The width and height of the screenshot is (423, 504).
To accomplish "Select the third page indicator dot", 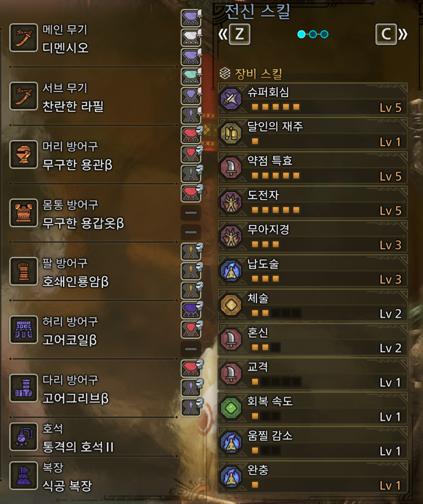I will click(x=325, y=34).
